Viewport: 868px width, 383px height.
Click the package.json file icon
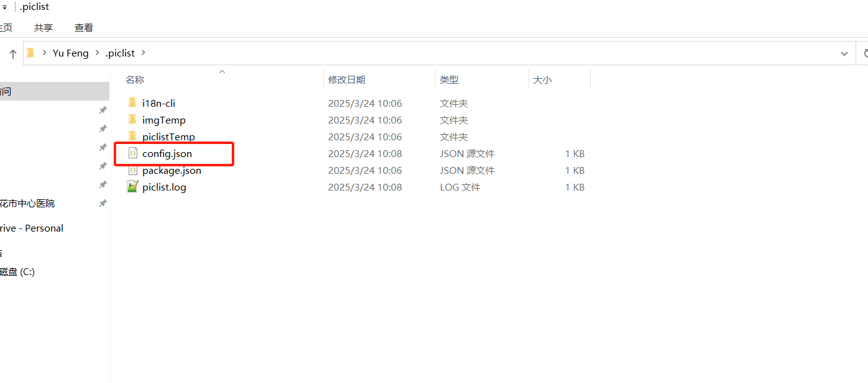click(132, 170)
